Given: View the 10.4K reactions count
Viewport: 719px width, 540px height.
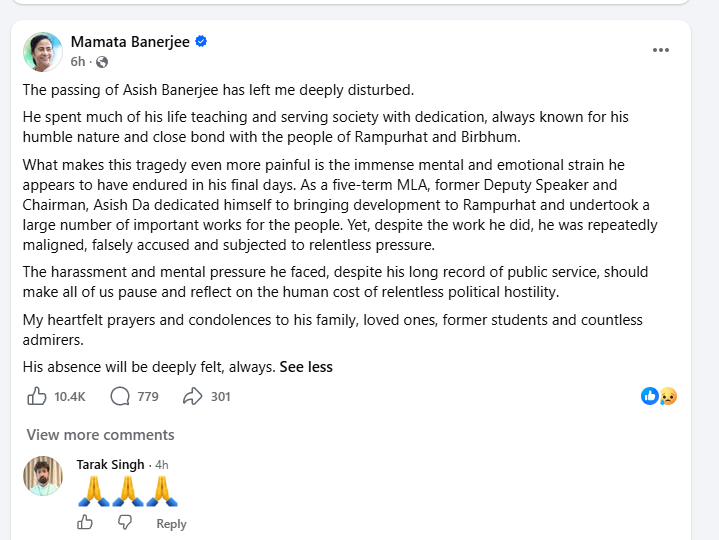Looking at the screenshot, I should (x=70, y=397).
